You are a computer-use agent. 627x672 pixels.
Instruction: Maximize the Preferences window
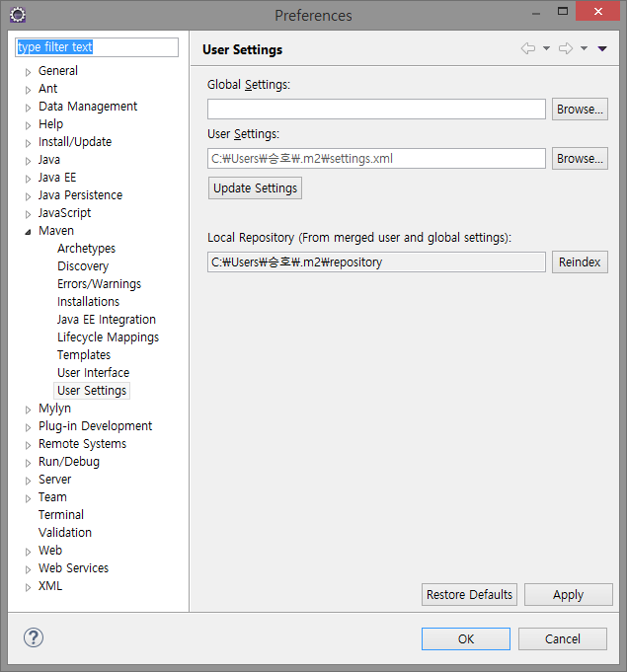click(x=563, y=11)
